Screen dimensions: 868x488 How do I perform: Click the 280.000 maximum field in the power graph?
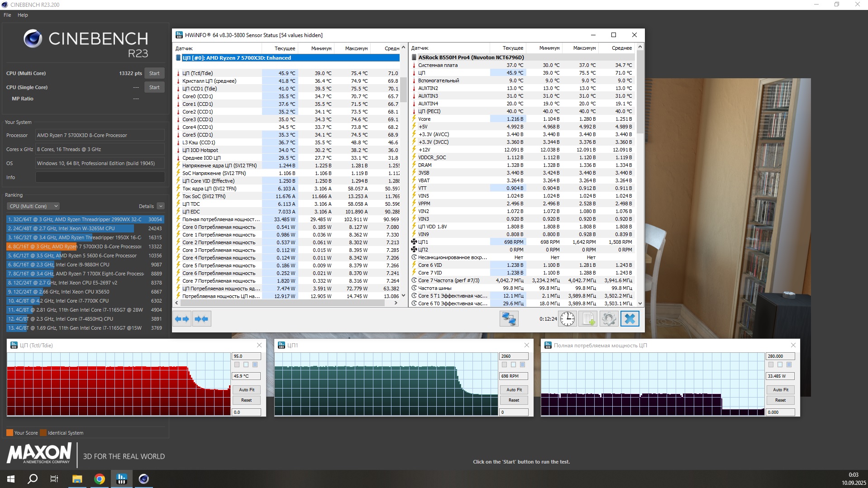(780, 356)
